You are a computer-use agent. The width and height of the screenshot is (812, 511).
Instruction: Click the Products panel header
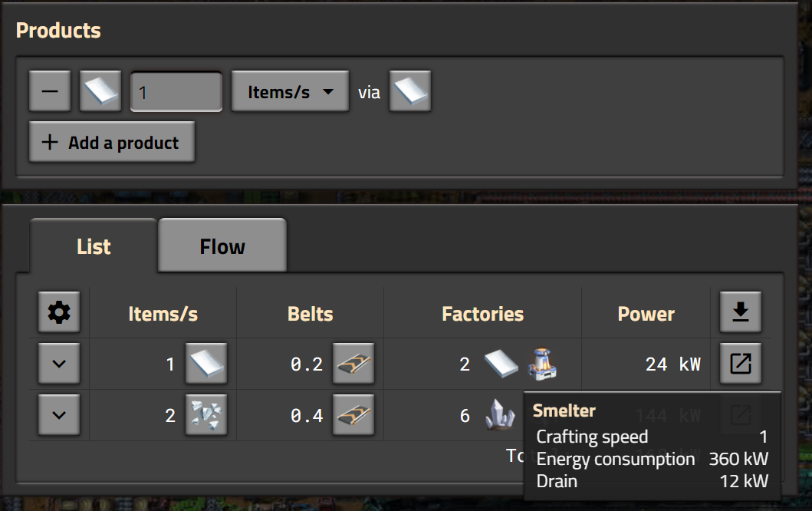(58, 30)
